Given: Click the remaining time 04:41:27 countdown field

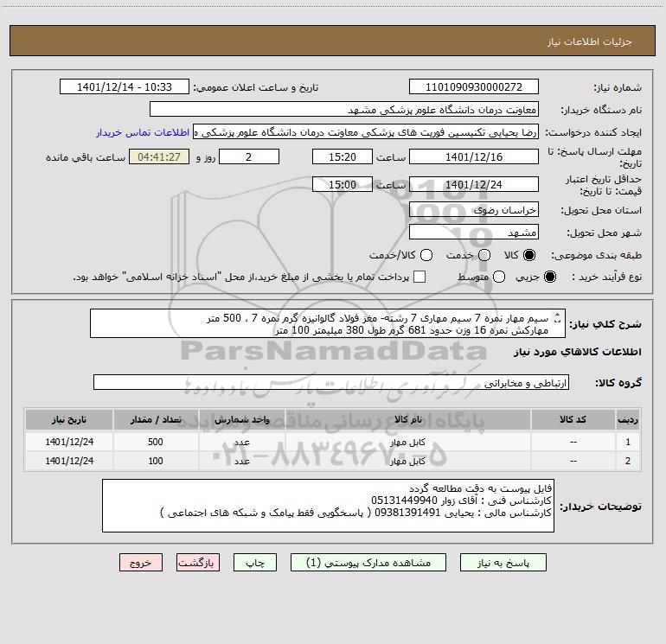Looking at the screenshot, I should point(159,156).
